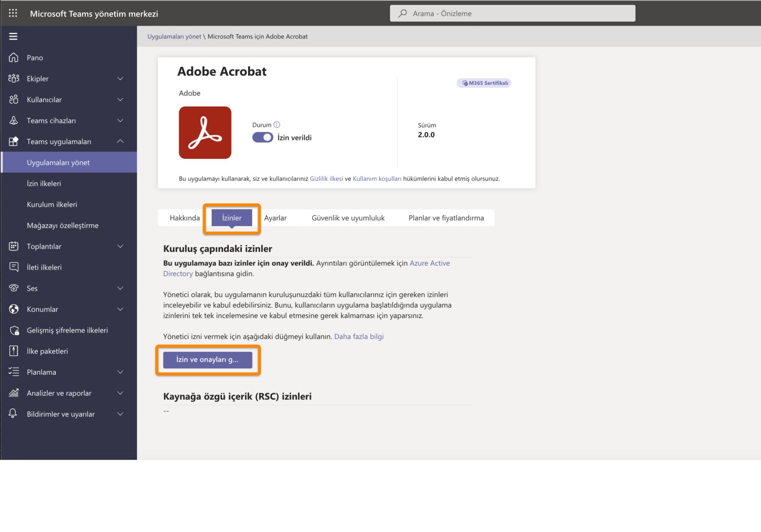761x532 pixels.
Task: Switch to the Ayarlar tab
Action: pyautogui.click(x=275, y=218)
